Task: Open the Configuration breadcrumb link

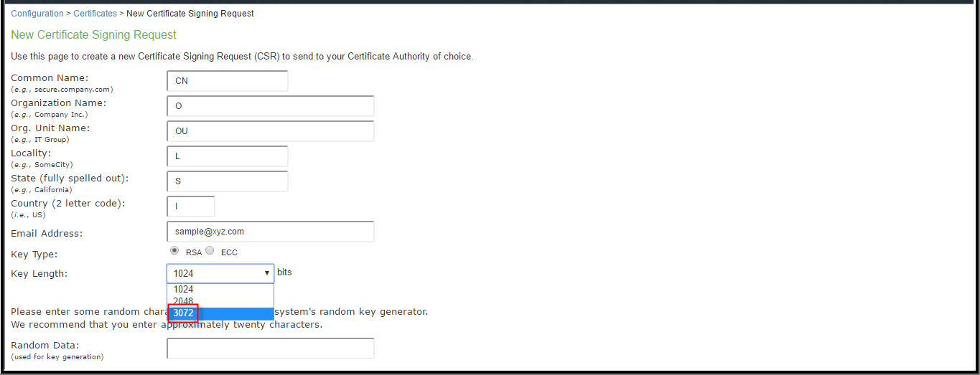Action: click(37, 14)
